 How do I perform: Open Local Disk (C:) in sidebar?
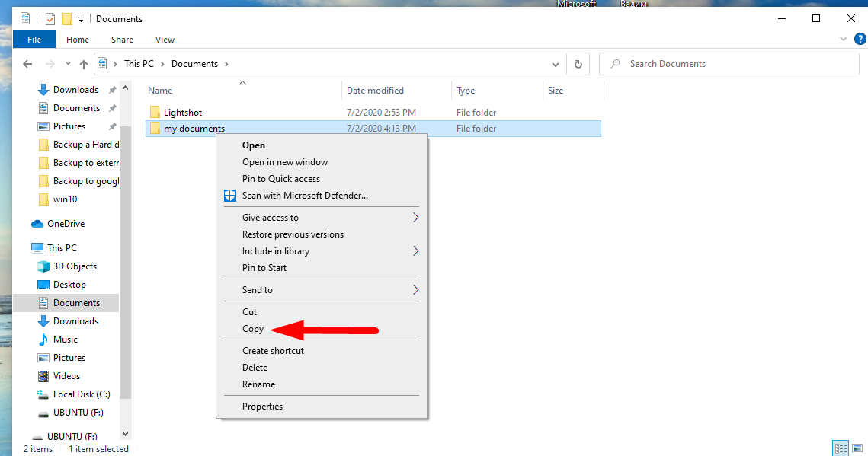pyautogui.click(x=81, y=394)
